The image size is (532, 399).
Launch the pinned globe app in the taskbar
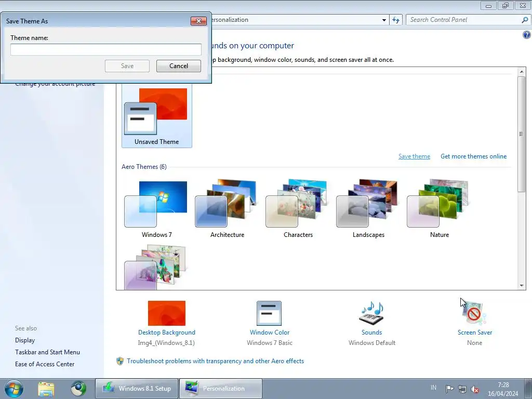tap(78, 389)
